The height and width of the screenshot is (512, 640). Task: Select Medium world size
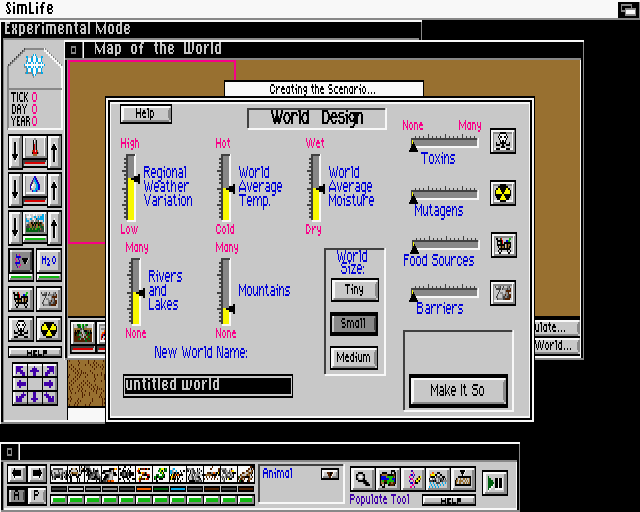click(x=353, y=358)
